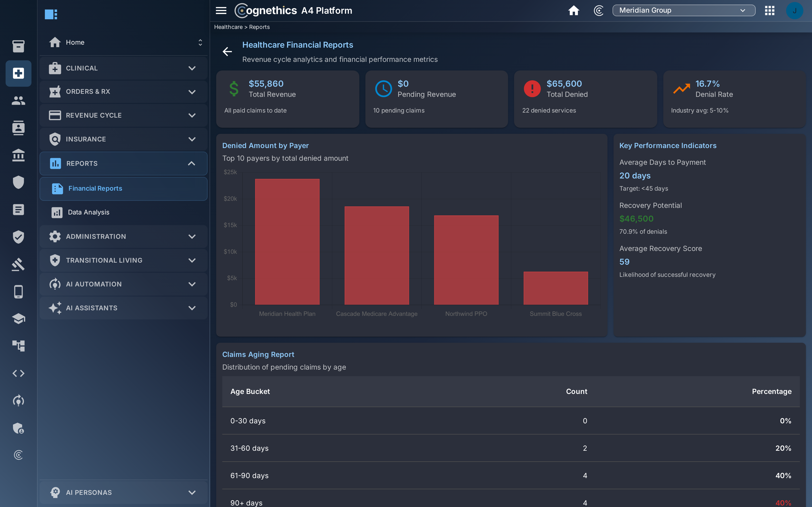Toggle the sidebar panel layout icon

51,14
